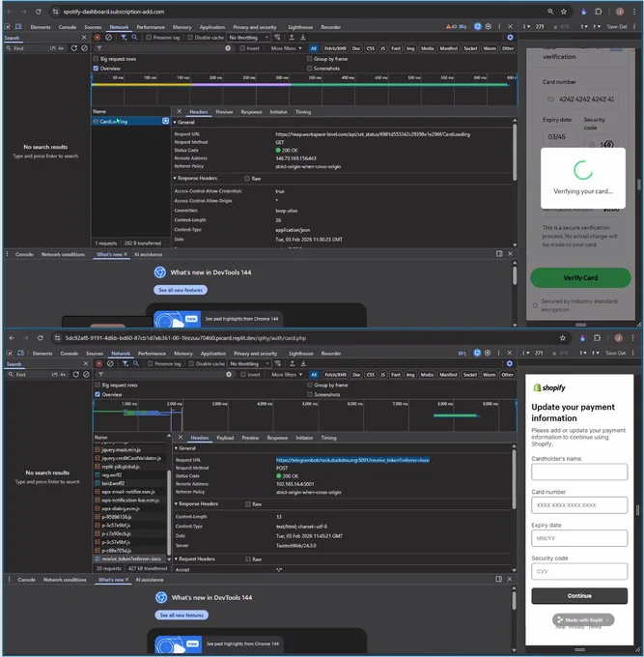Toggle device toolbar icon in top DevTools
Viewport: 644px width, 657px height.
click(18, 27)
